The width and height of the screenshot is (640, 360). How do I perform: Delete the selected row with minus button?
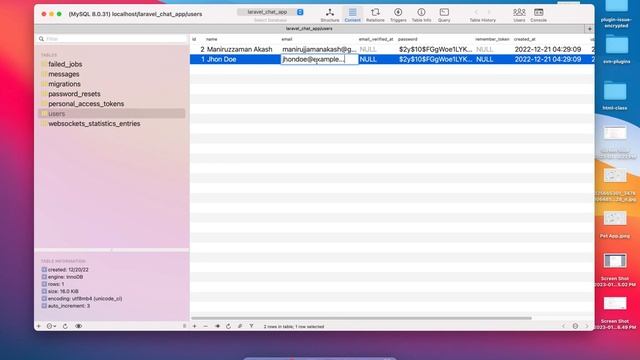[205, 326]
